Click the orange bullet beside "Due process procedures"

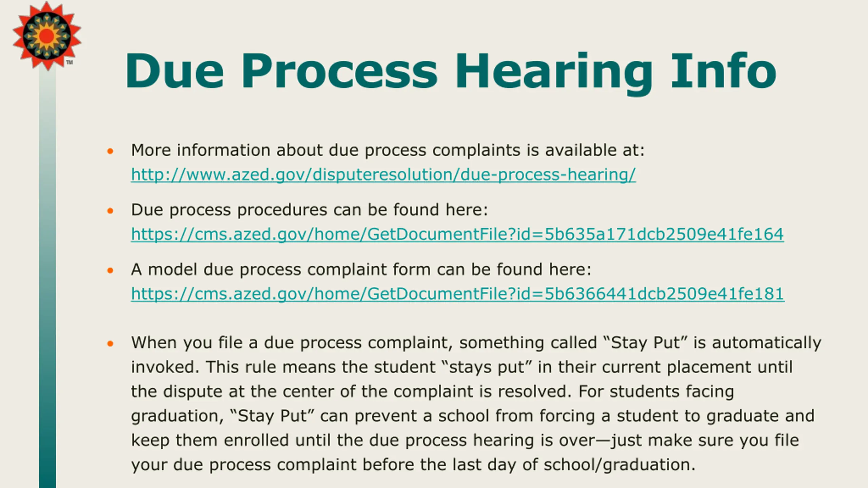(110, 211)
